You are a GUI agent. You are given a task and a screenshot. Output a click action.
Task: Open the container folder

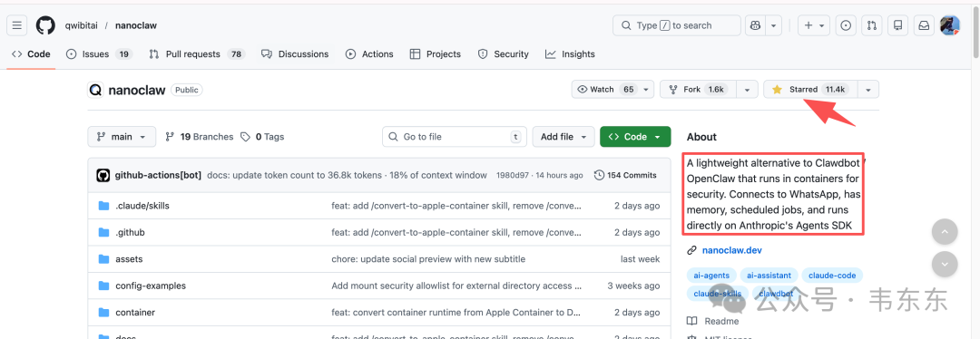point(135,312)
